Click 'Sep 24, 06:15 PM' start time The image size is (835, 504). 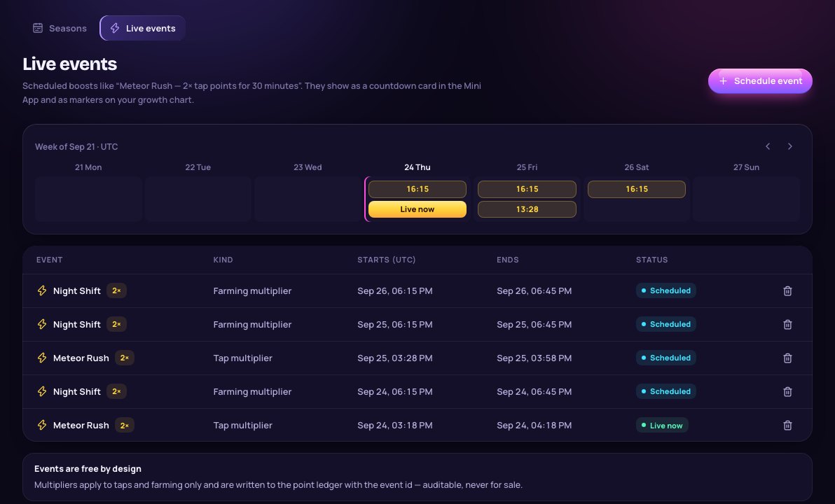tap(394, 392)
